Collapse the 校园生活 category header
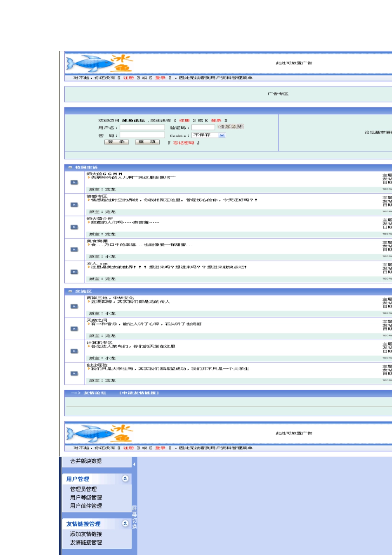Viewport: 392px width, 555px height. coord(70,167)
